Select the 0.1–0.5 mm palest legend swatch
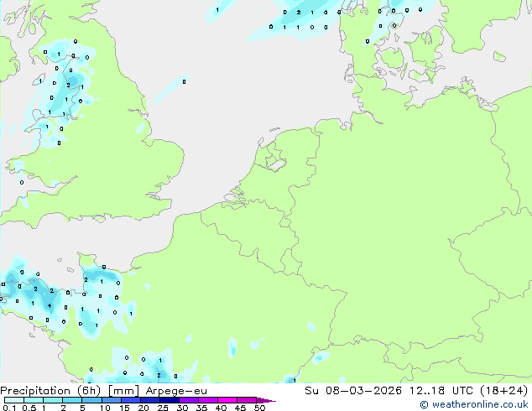This screenshot has height=411, width=532. coord(14,400)
